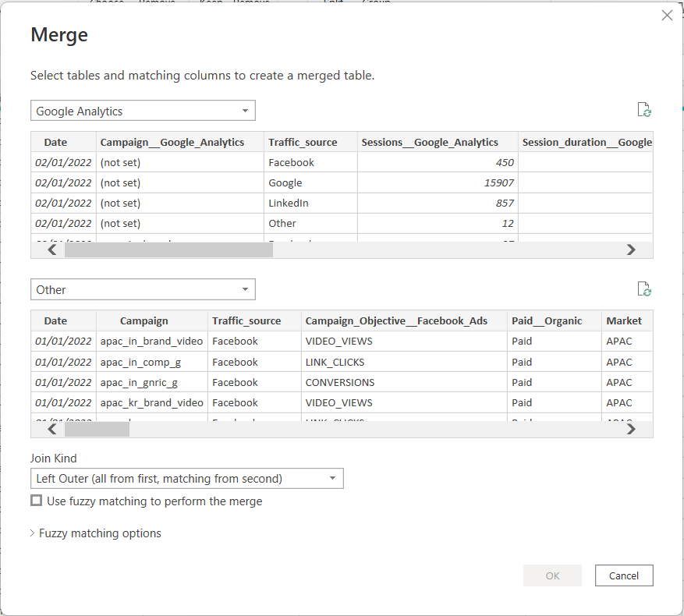
Task: Refresh the Google Analytics table preview icon
Action: click(x=644, y=110)
